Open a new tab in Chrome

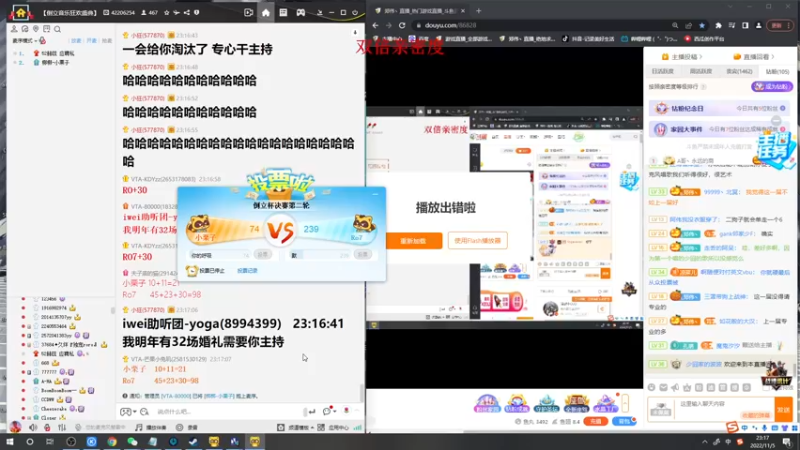[479, 11]
